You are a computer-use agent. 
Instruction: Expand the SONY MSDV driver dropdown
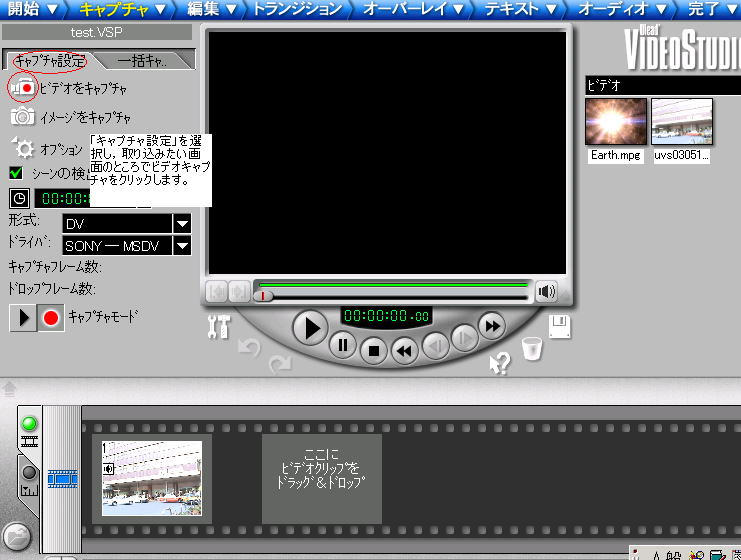182,245
